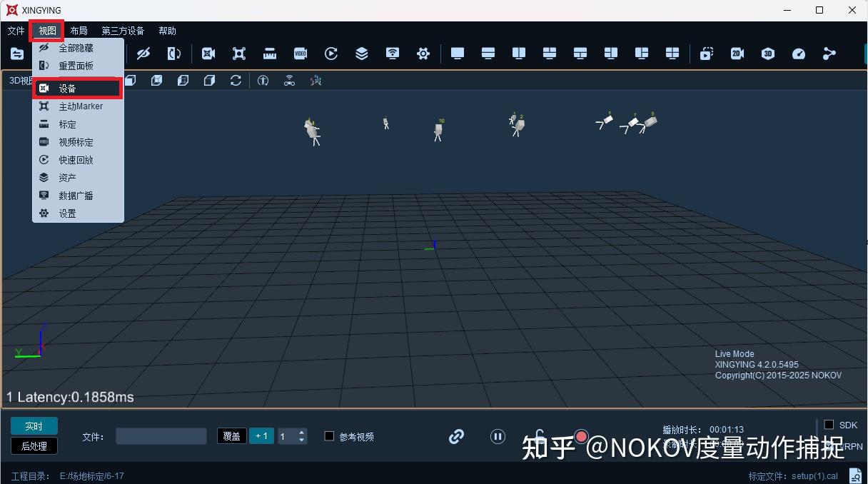This screenshot has width=868, height=484.
Task: Click the up arrow of the take number stepper
Action: pyautogui.click(x=301, y=431)
